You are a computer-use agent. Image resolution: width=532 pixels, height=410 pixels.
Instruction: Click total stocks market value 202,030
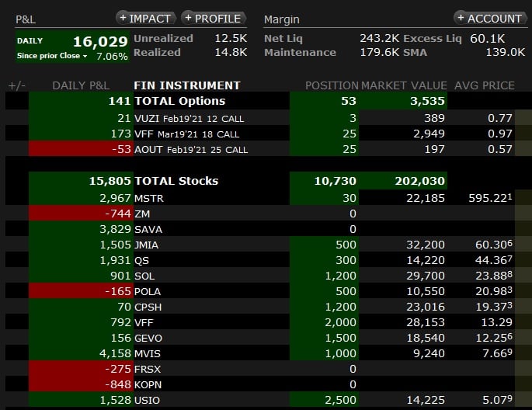403,181
